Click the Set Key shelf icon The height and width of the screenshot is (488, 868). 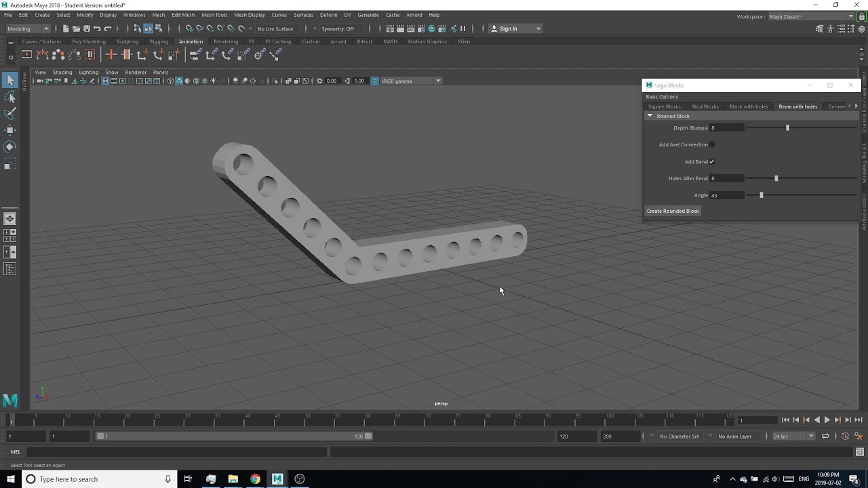111,55
